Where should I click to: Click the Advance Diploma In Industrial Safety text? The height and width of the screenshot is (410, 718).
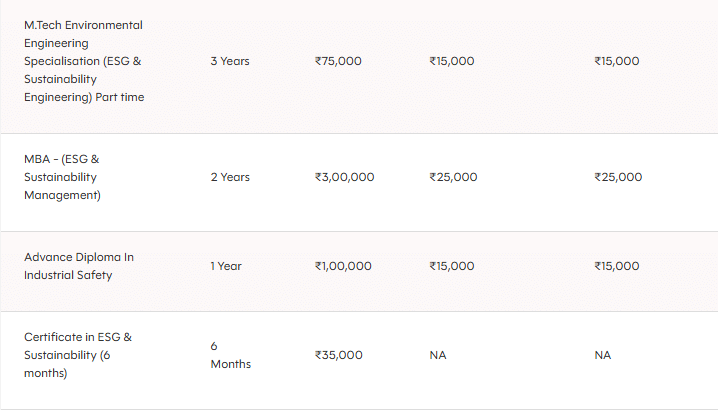(x=78, y=266)
